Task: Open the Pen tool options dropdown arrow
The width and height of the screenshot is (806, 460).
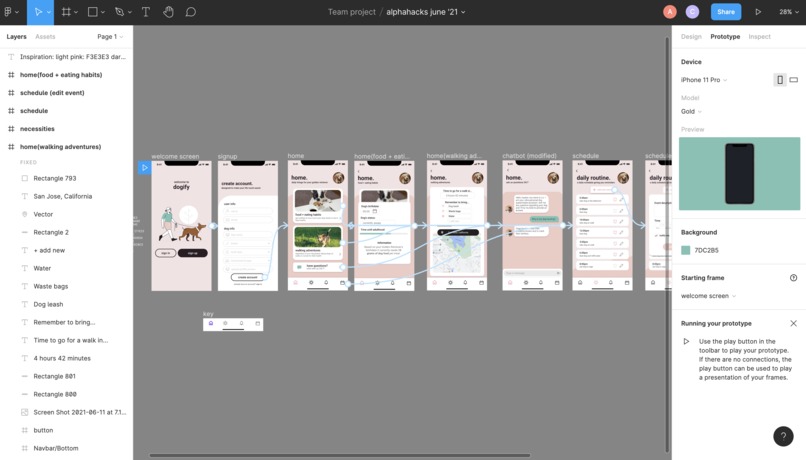Action: click(x=130, y=12)
